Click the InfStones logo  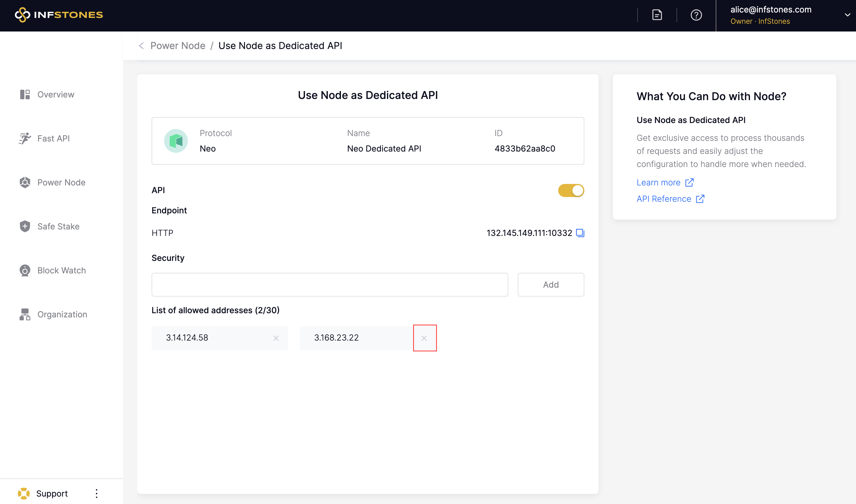click(59, 15)
